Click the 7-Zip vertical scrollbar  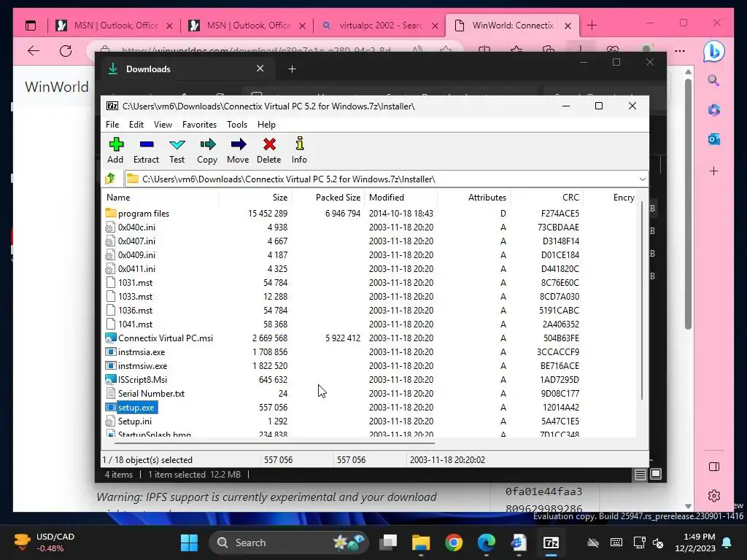point(641,300)
